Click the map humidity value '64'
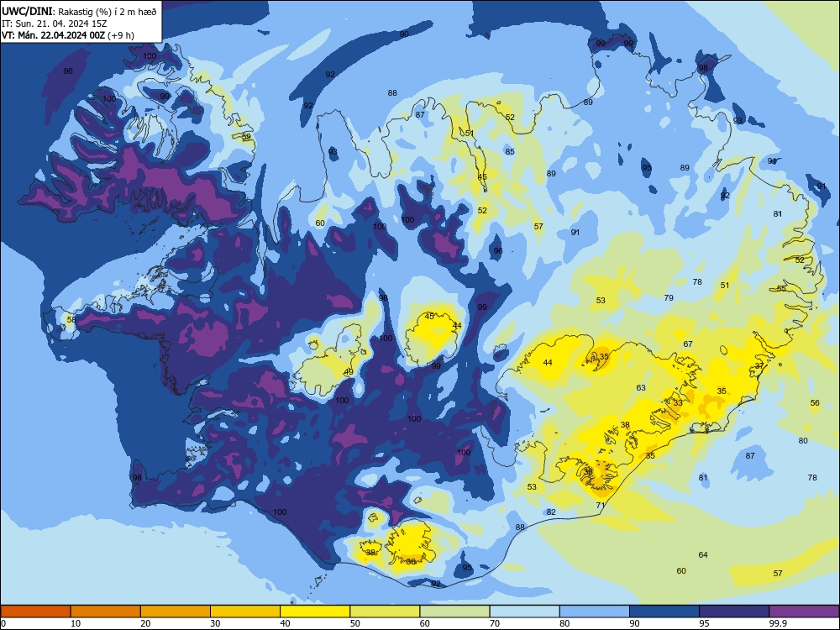Image resolution: width=840 pixels, height=630 pixels. 703,555
